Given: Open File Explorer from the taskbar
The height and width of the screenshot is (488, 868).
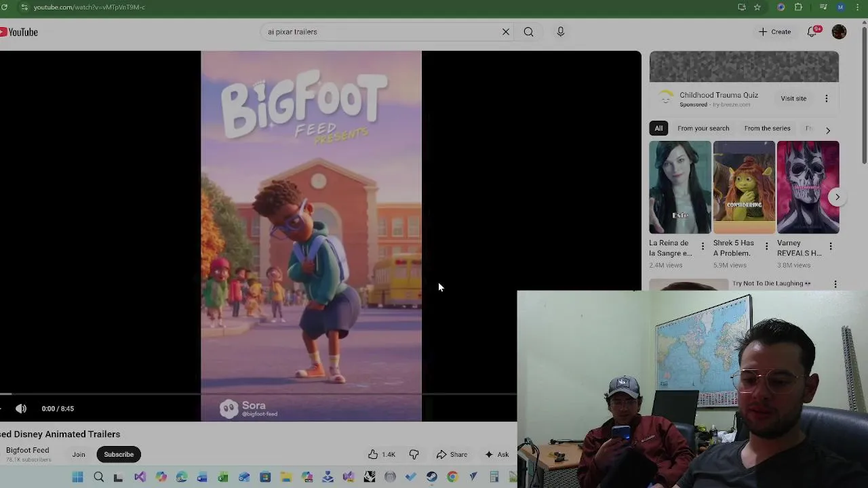Looking at the screenshot, I should pyautogui.click(x=286, y=477).
